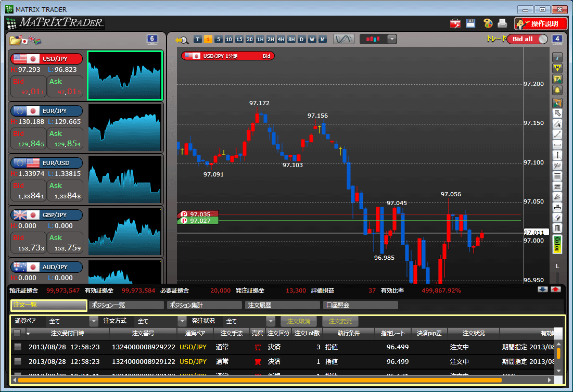Image resolution: width=573 pixels, height=392 pixels.
Task: Select the trend line drawing tool
Action: tap(557, 134)
